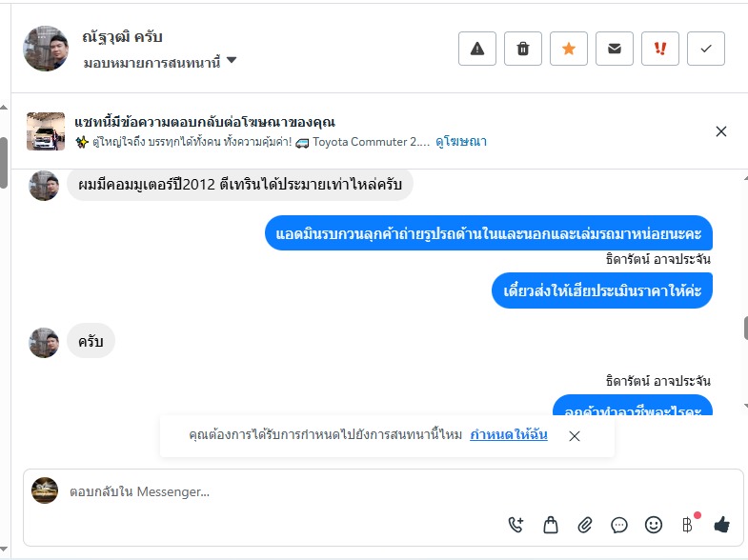Flag conversation as priority with red exclamation icon
This screenshot has width=748, height=560.
coord(659,49)
